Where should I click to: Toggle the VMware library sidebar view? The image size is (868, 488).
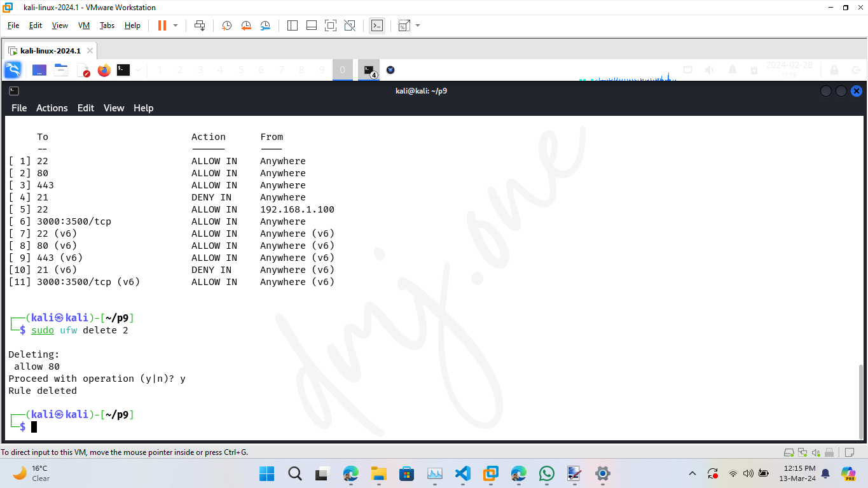[x=293, y=25]
